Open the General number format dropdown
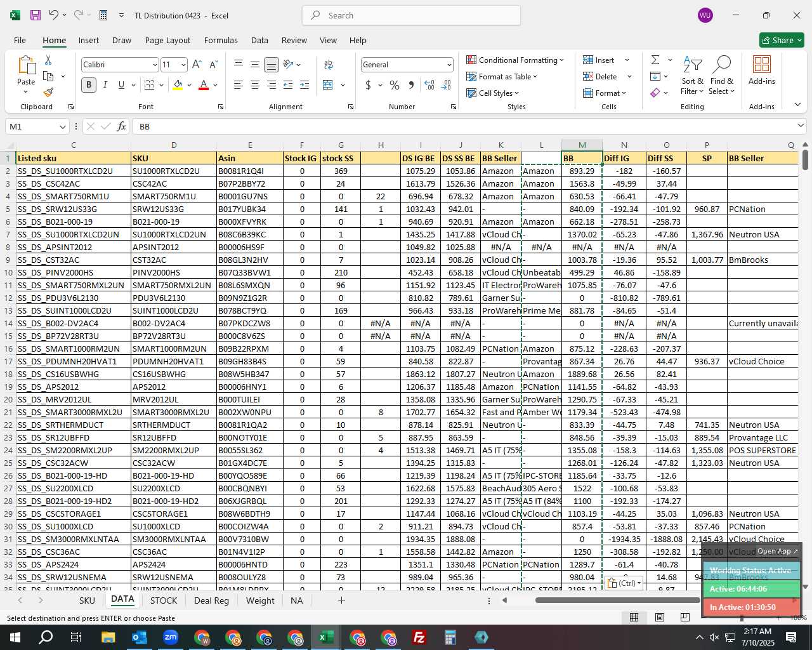The image size is (812, 650). [449, 65]
